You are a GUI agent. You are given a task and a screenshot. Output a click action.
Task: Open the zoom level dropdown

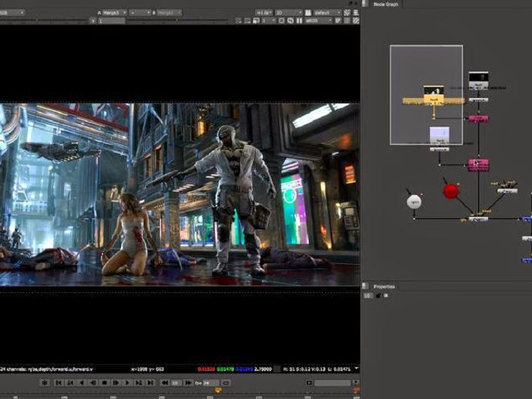(x=264, y=13)
